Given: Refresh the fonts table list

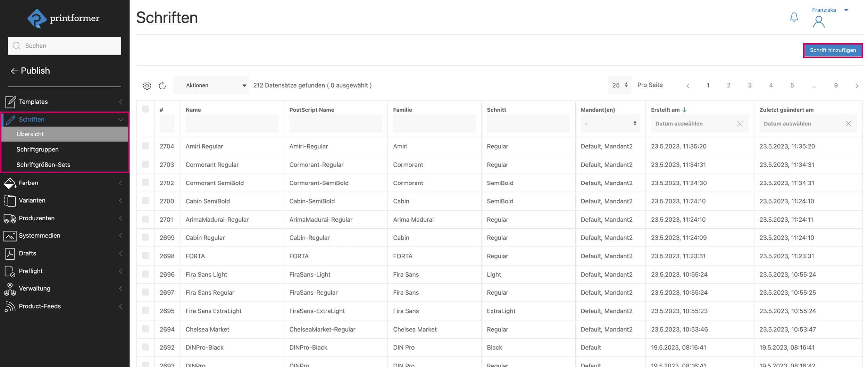Looking at the screenshot, I should (162, 85).
